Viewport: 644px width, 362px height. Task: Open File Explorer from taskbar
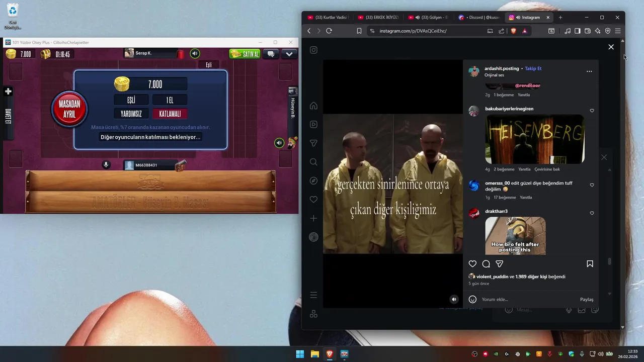[x=315, y=354]
